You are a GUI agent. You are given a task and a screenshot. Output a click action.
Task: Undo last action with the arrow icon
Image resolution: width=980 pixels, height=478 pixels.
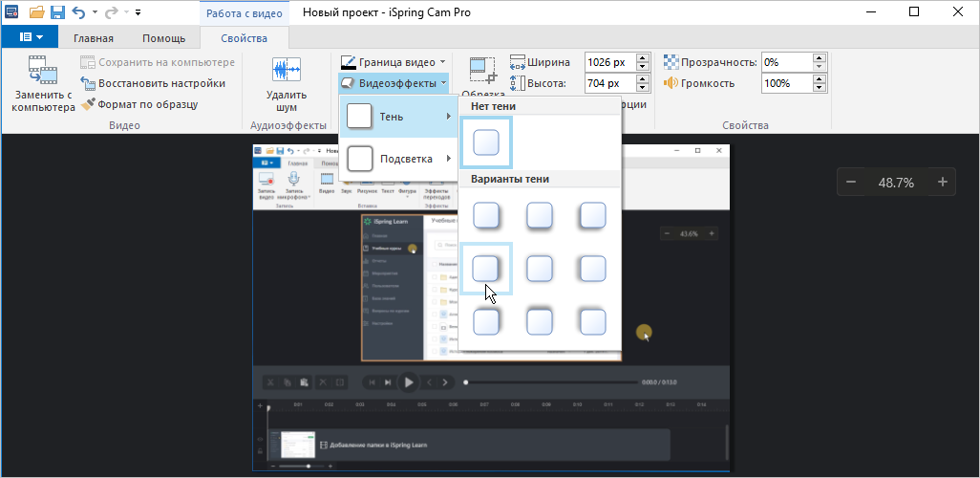click(78, 11)
